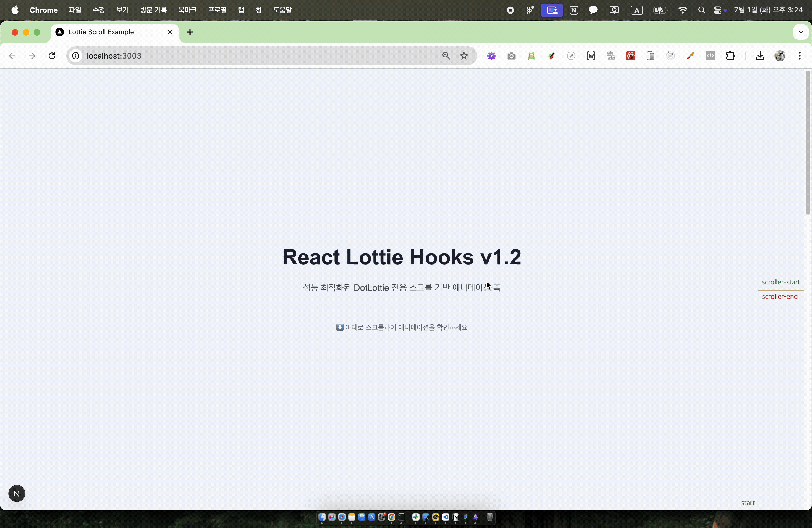This screenshot has height=528, width=812.
Task: Expand the tab search dropdown
Action: [x=800, y=32]
